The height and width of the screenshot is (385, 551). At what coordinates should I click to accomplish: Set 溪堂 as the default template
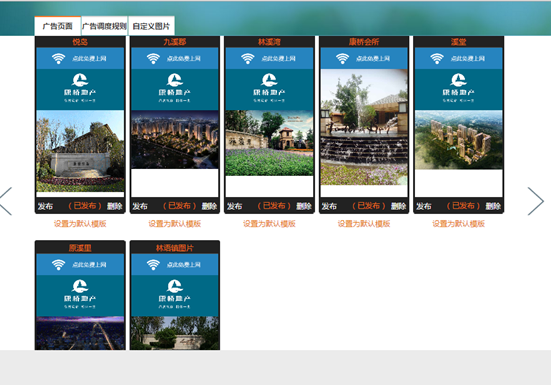tap(458, 224)
